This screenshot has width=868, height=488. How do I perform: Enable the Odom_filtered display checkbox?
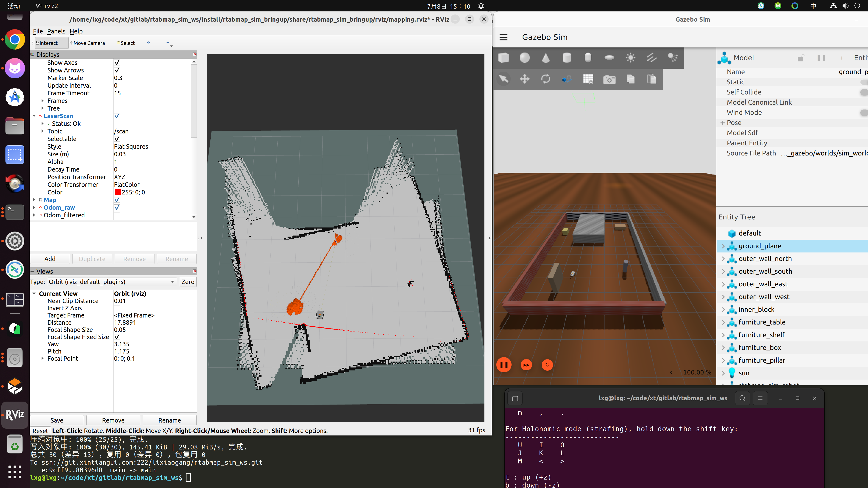tap(117, 215)
